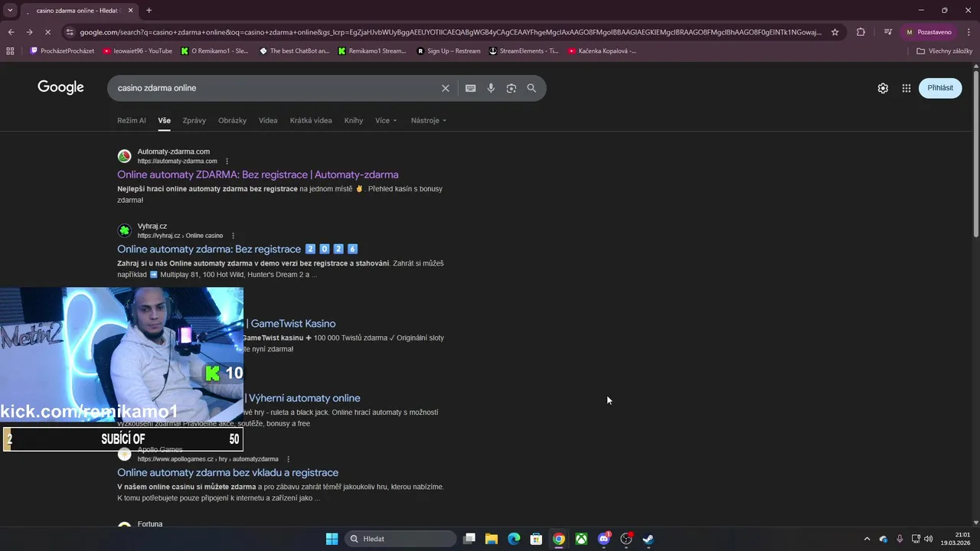
Task: Open more options for Apollo Games result
Action: point(288,459)
